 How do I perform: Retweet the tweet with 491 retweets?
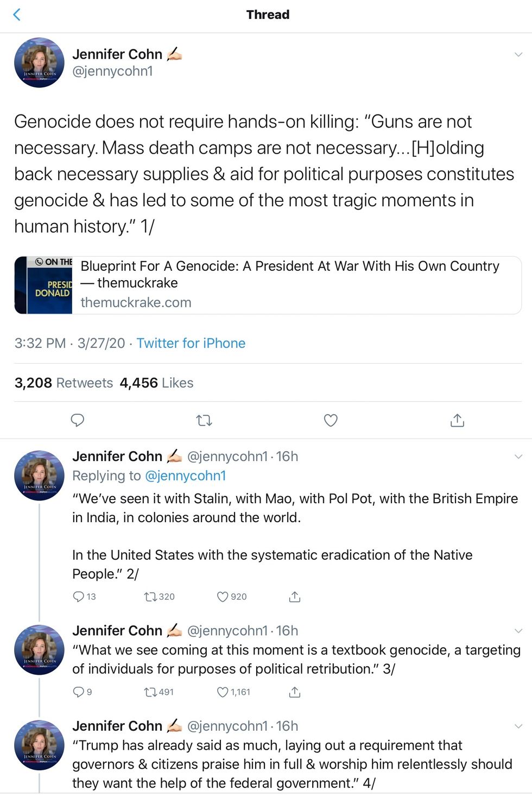click(150, 692)
